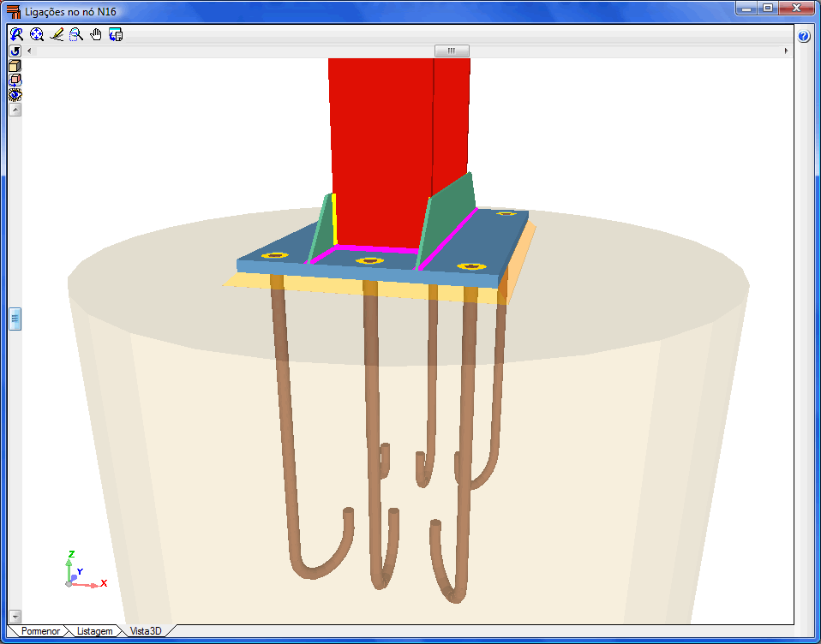Click the rotating cube orbit icon
The height and width of the screenshot is (644, 821).
[x=15, y=80]
